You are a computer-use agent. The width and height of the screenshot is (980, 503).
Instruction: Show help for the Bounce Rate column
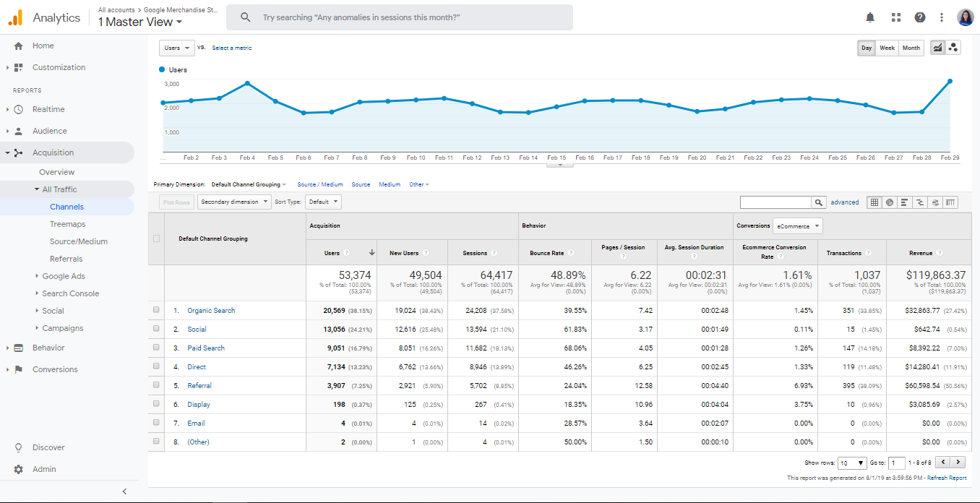pyautogui.click(x=571, y=253)
